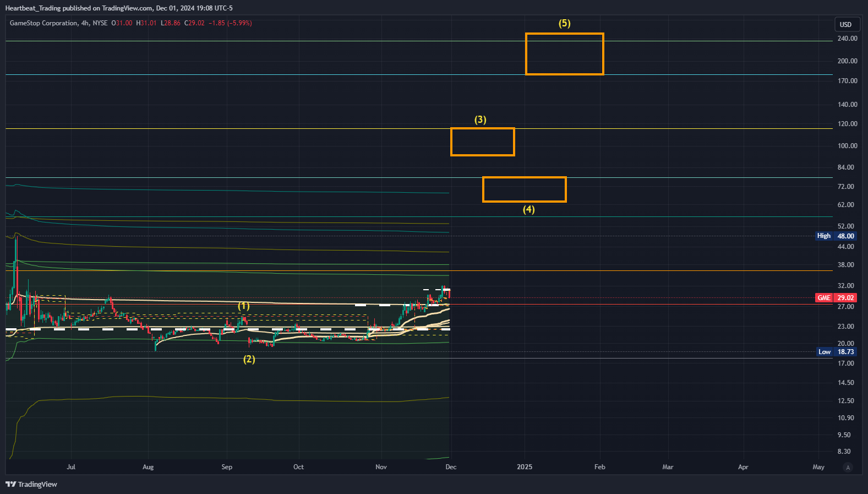Select the High 48.00 price label
This screenshot has height=494, width=868.
(x=836, y=236)
